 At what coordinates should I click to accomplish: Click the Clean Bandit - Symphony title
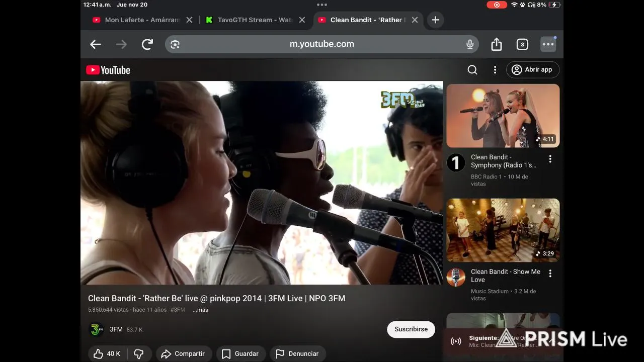tap(504, 161)
